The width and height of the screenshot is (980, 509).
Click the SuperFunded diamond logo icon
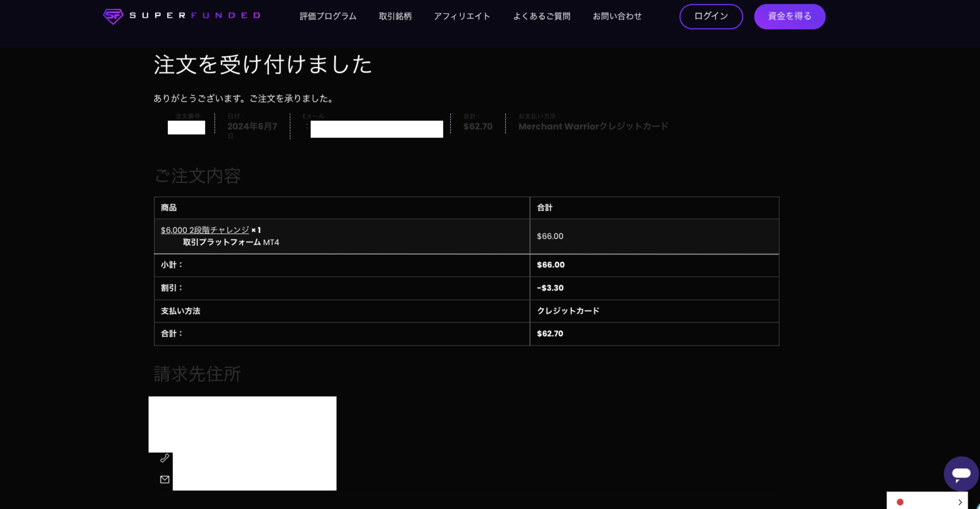click(x=113, y=16)
